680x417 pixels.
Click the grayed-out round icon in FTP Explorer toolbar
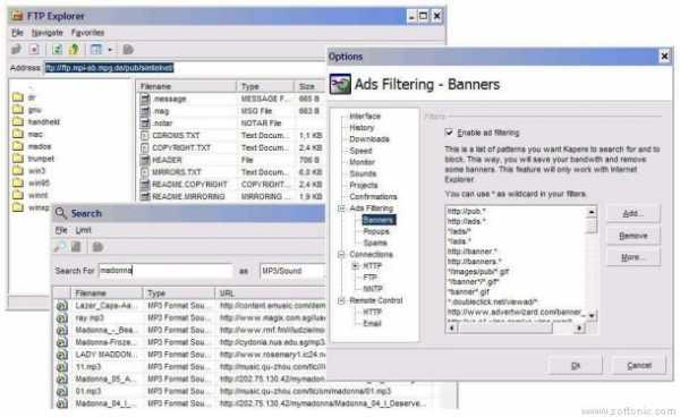(128, 50)
